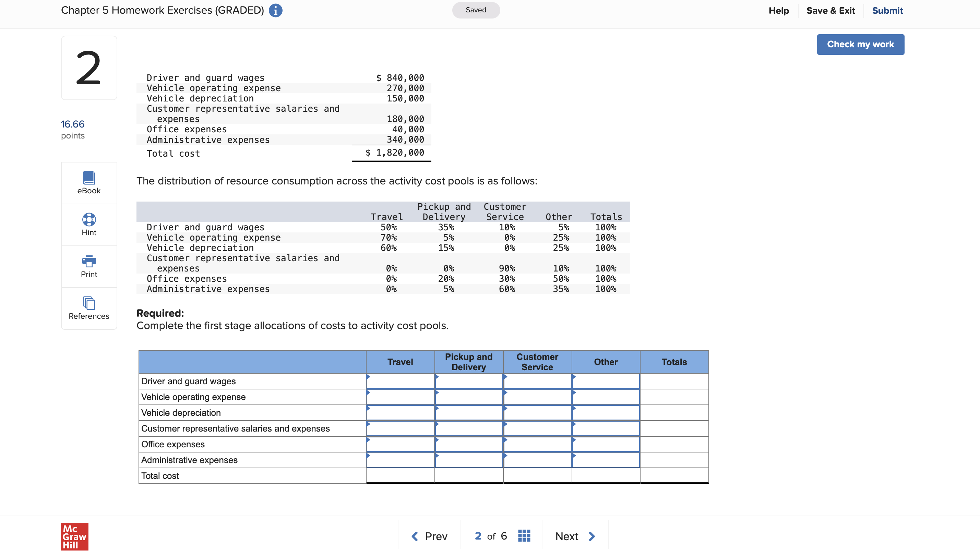
Task: Click the McGraw Hill logo
Action: 74,536
